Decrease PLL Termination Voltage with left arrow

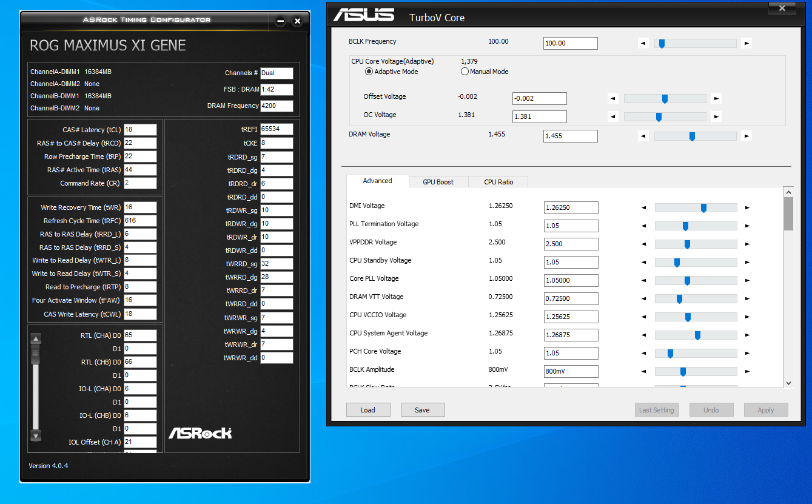pos(644,226)
